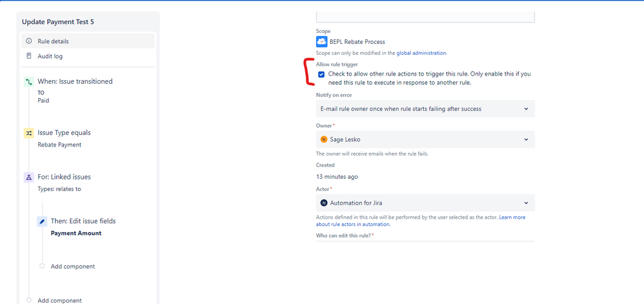The image size is (644, 304).
Task: Open the Owner dropdown
Action: pyautogui.click(x=425, y=139)
